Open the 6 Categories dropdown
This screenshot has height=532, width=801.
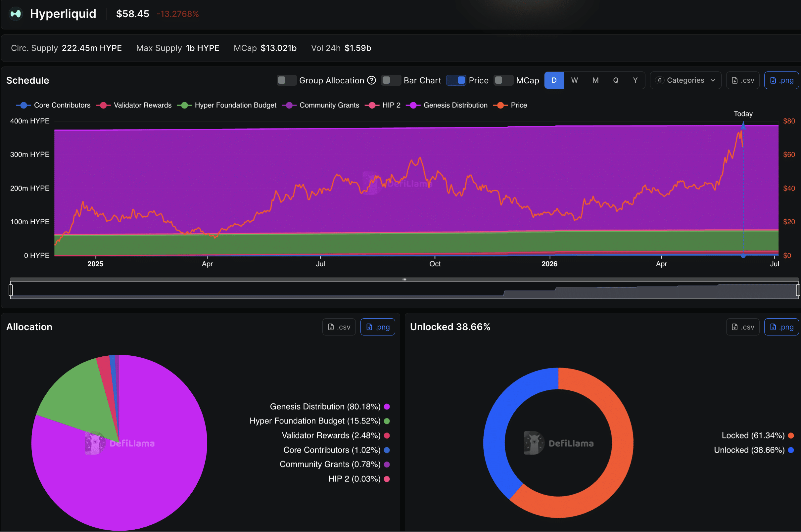[x=685, y=80]
